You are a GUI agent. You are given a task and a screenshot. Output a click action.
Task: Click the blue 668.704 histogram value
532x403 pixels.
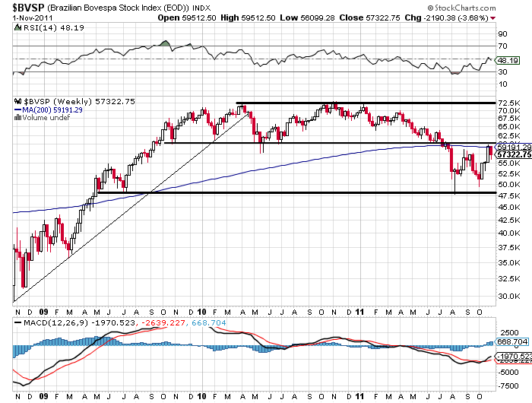[209, 322]
